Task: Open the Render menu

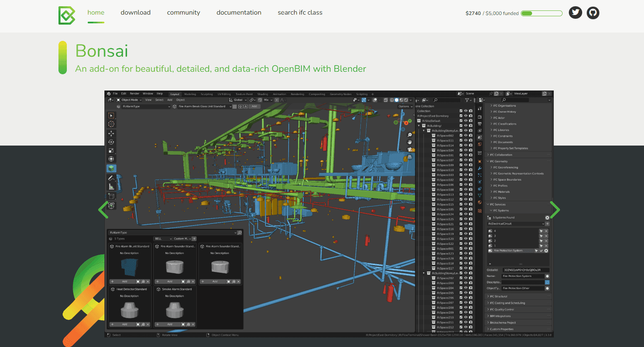Action: click(134, 93)
